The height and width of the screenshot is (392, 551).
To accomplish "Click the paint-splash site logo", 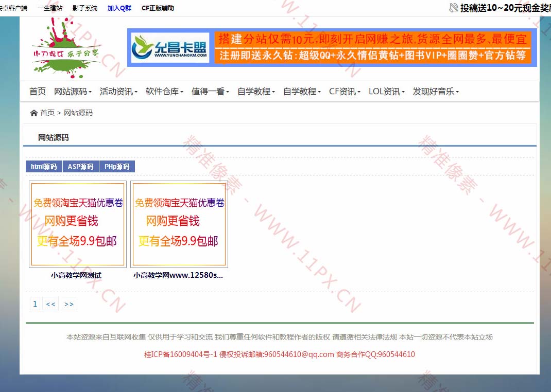I will pos(66,48).
